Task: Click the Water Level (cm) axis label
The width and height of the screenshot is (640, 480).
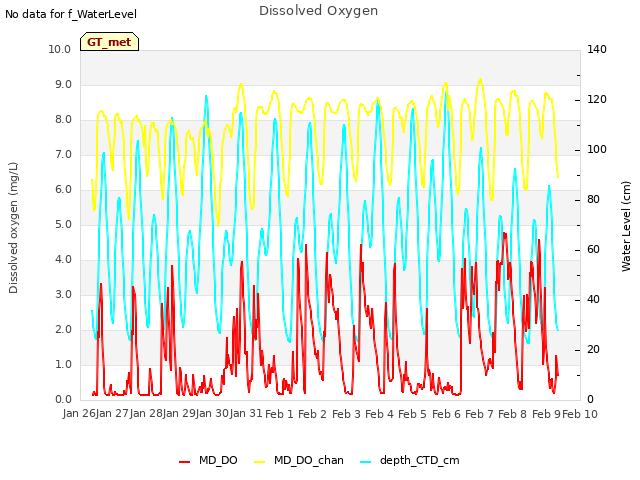Action: tap(626, 227)
